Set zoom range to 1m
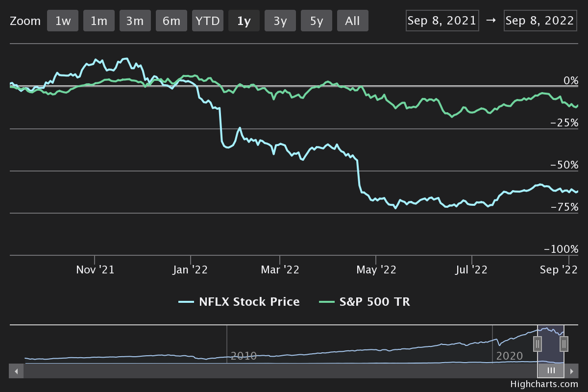This screenshot has width=588, height=392. [99, 21]
